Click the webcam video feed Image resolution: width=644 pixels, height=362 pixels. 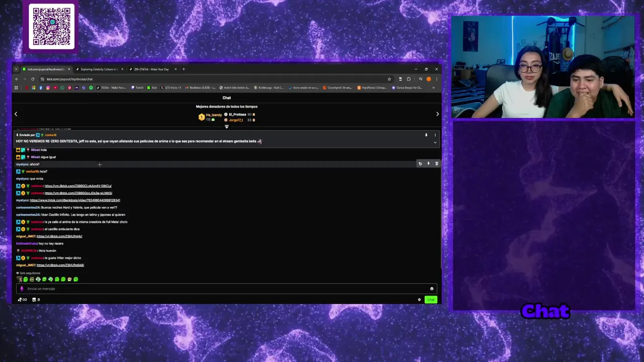click(x=543, y=67)
